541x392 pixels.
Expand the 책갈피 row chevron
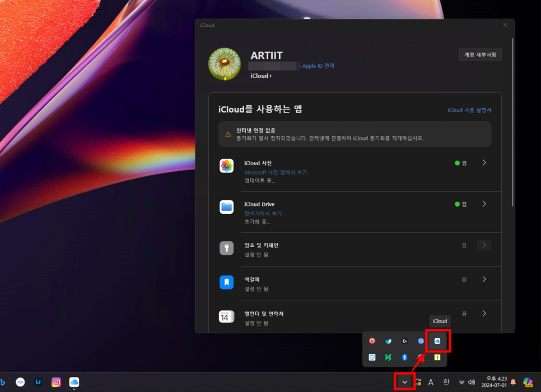484,279
